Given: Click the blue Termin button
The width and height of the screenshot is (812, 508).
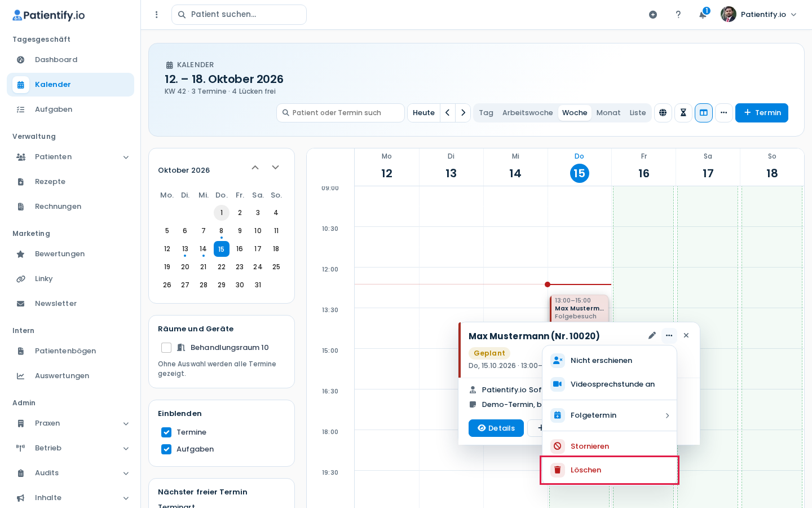Looking at the screenshot, I should pos(762,113).
